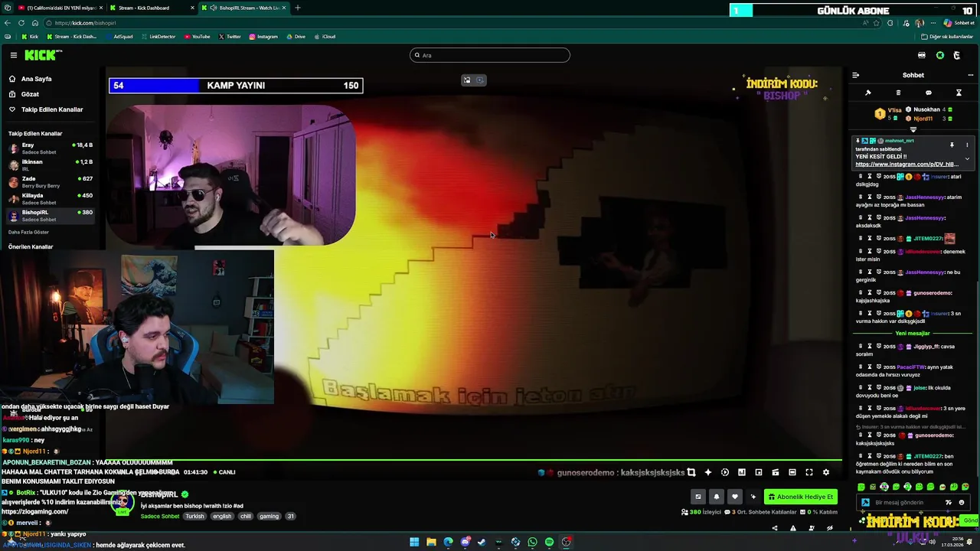Image resolution: width=980 pixels, height=551 pixels.
Task: Click the Kick logo
Action: (x=43, y=55)
